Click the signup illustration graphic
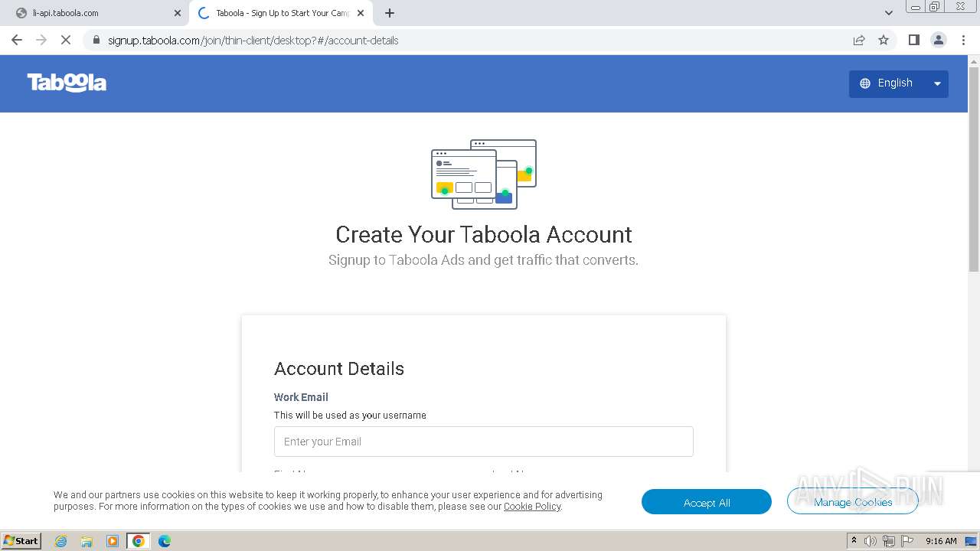The image size is (980, 551). [x=484, y=174]
